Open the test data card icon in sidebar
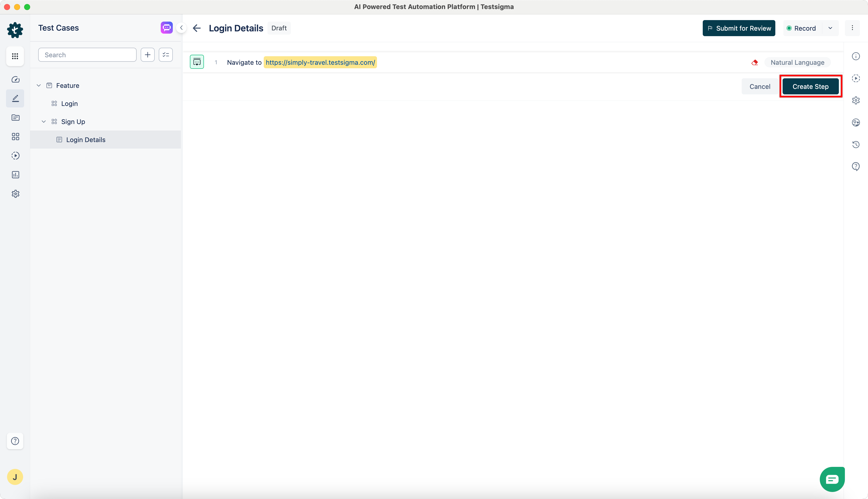Viewport: 868px width, 499px height. pyautogui.click(x=15, y=117)
